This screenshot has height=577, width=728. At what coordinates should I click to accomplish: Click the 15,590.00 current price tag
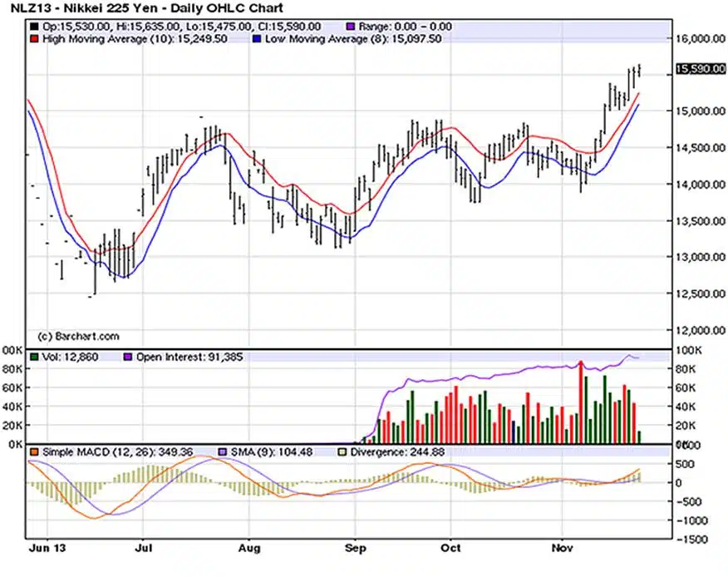698,70
